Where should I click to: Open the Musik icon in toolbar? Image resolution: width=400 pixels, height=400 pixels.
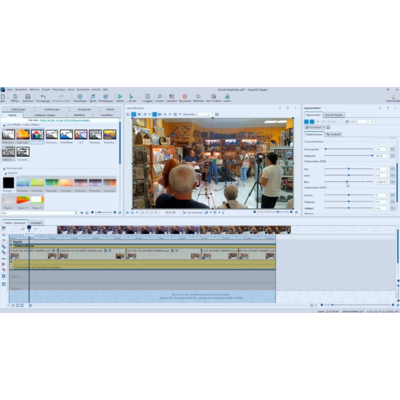(93, 97)
